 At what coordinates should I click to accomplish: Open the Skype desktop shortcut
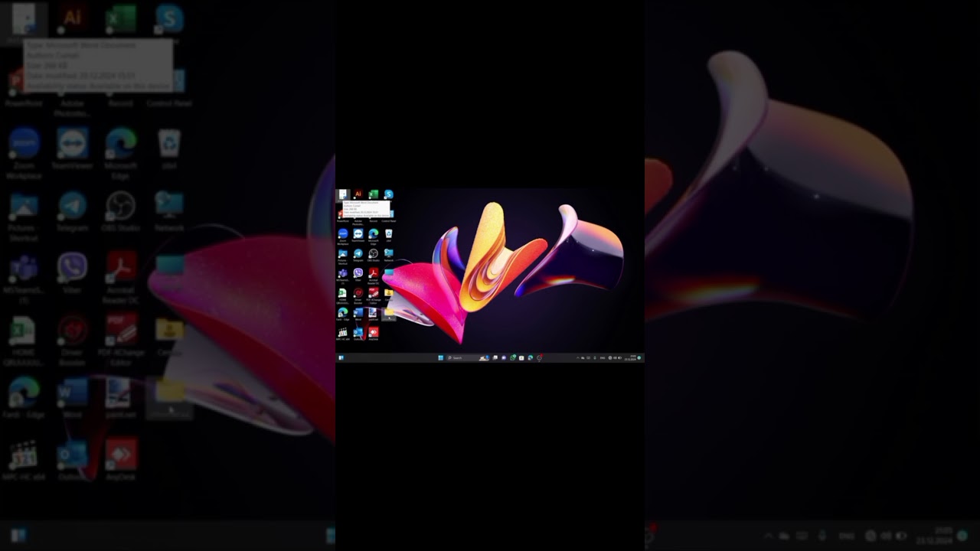point(389,194)
